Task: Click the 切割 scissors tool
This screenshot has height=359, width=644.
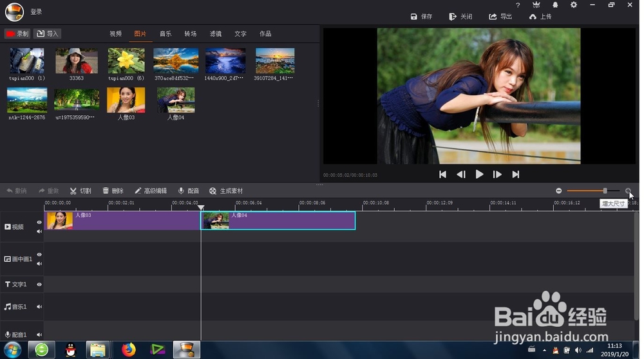Action: point(80,191)
